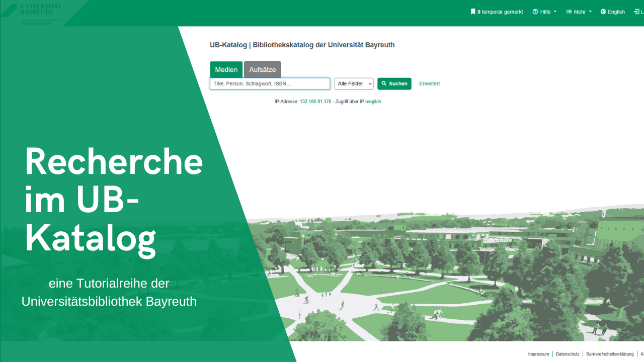Open the Datenschutz footer link
644x362 pixels.
click(x=568, y=354)
